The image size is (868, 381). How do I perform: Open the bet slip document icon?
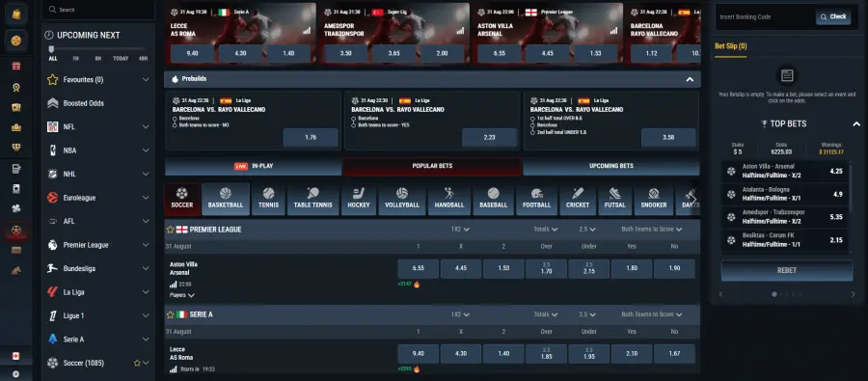[x=787, y=76]
